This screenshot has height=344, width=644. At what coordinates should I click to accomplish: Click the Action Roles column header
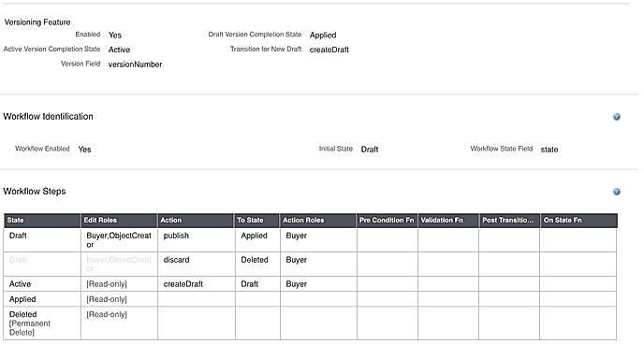tap(318, 221)
